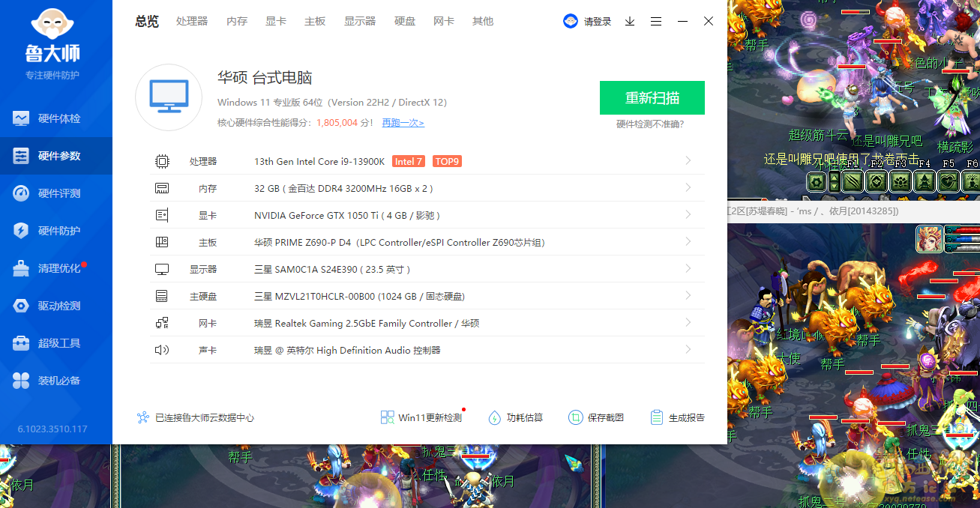The image size is (980, 508).
Task: Click the 再跑一次 link
Action: 403,123
